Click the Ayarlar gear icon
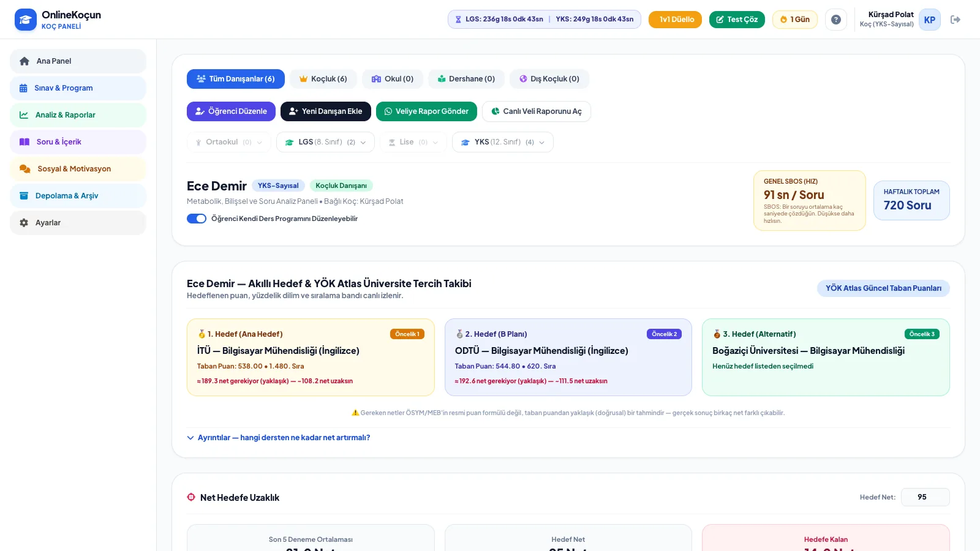This screenshot has height=551, width=980. tap(24, 223)
